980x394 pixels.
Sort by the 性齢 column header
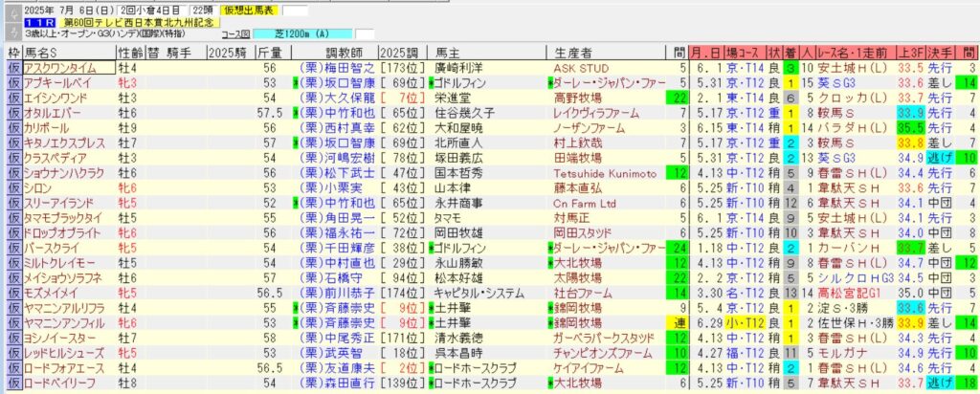pyautogui.click(x=131, y=53)
